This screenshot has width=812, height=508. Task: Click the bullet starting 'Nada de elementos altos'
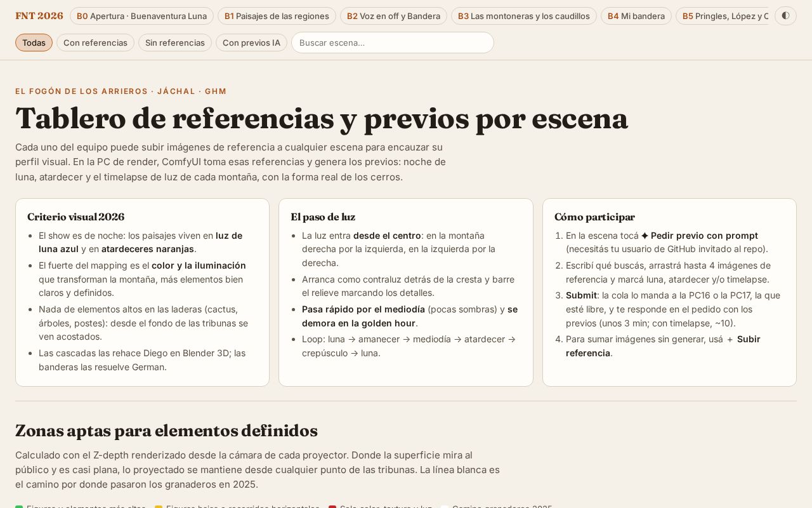147,323
